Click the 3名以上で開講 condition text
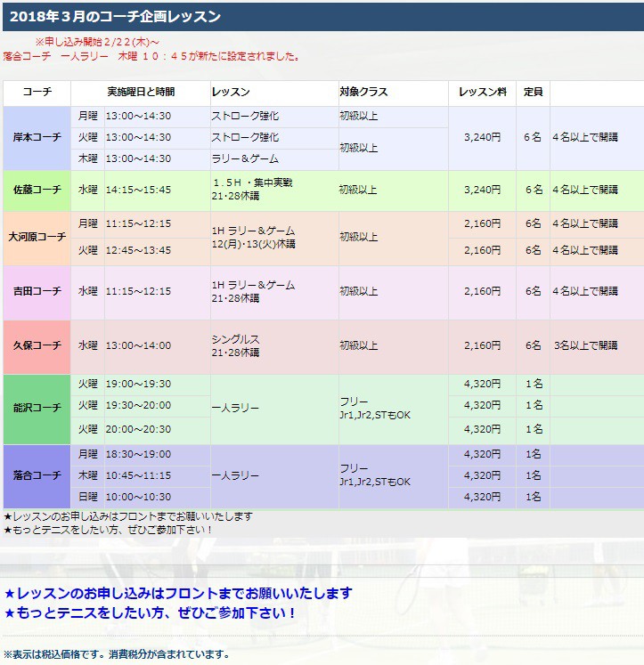 [x=584, y=345]
